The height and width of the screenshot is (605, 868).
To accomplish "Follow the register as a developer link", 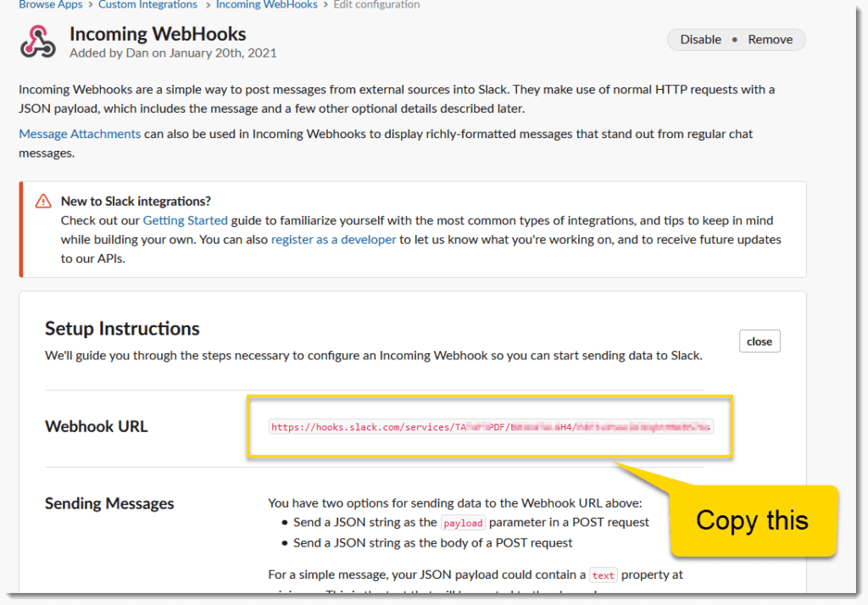I will [333, 240].
